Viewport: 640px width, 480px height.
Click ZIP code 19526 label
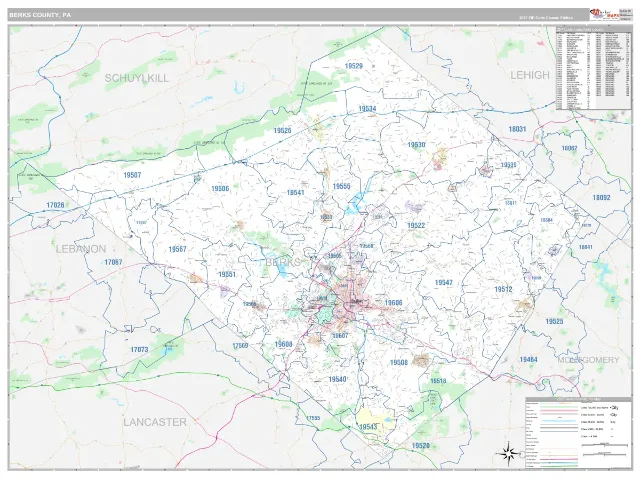coord(282,131)
